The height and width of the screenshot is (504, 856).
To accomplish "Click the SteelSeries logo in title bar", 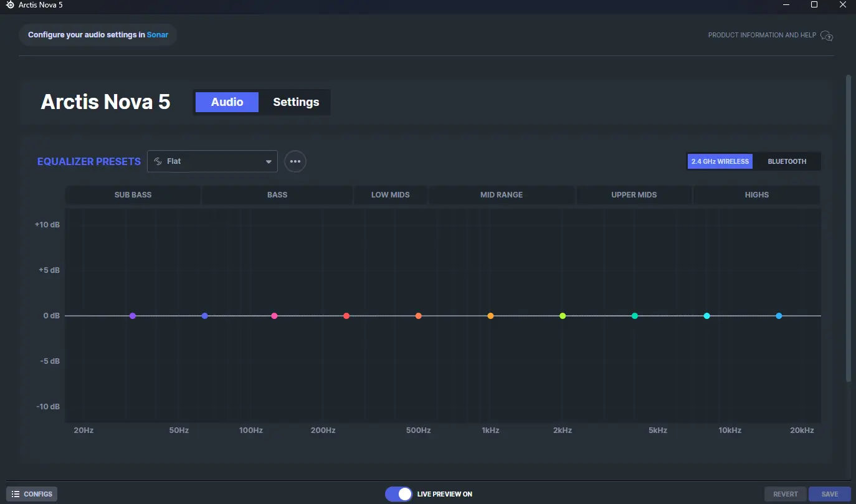I will coord(10,5).
